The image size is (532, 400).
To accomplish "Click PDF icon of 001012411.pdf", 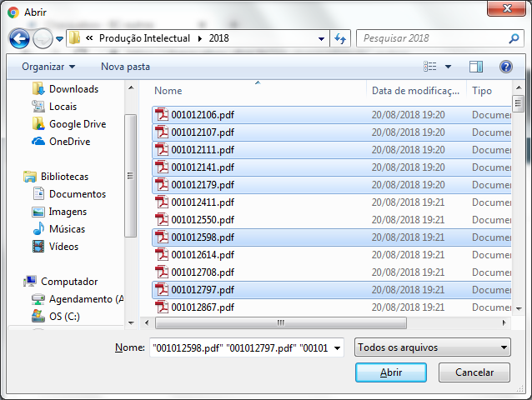I will tap(162, 202).
